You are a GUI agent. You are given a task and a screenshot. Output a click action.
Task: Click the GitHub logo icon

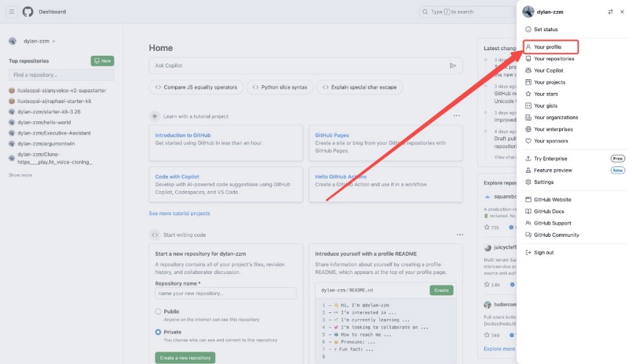tap(28, 12)
